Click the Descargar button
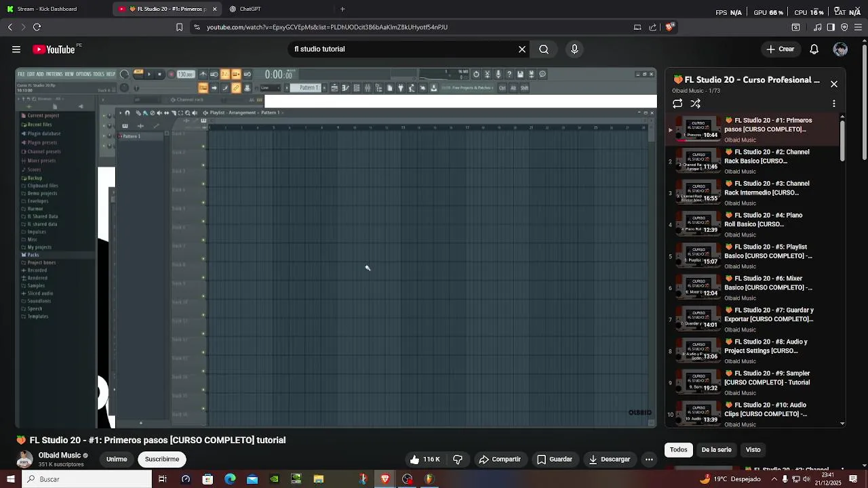The image size is (868, 488). 610,460
